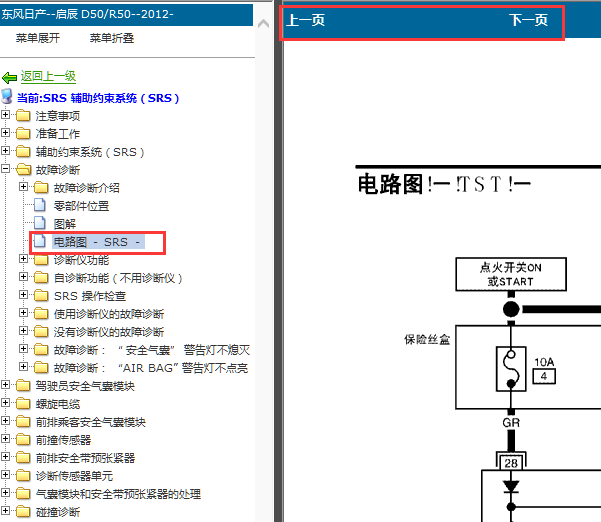The width and height of the screenshot is (601, 522).
Task: Expand the 自诊断功能 node
Action: point(23,276)
